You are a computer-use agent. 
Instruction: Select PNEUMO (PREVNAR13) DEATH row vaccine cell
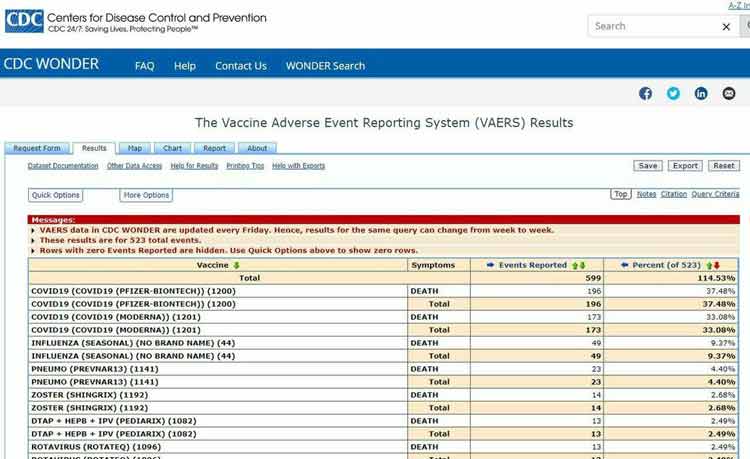pos(218,369)
